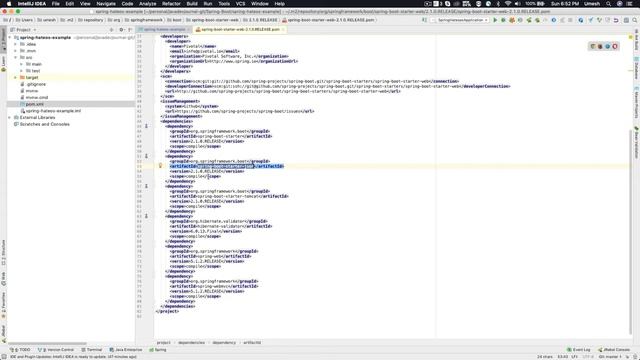Click 'dependencies' in the editor breadcrumb
The image size is (640, 360).
[191, 342]
